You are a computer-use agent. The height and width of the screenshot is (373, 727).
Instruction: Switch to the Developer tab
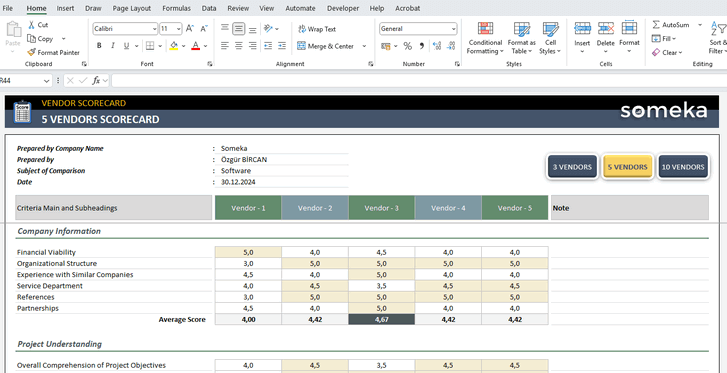[343, 8]
